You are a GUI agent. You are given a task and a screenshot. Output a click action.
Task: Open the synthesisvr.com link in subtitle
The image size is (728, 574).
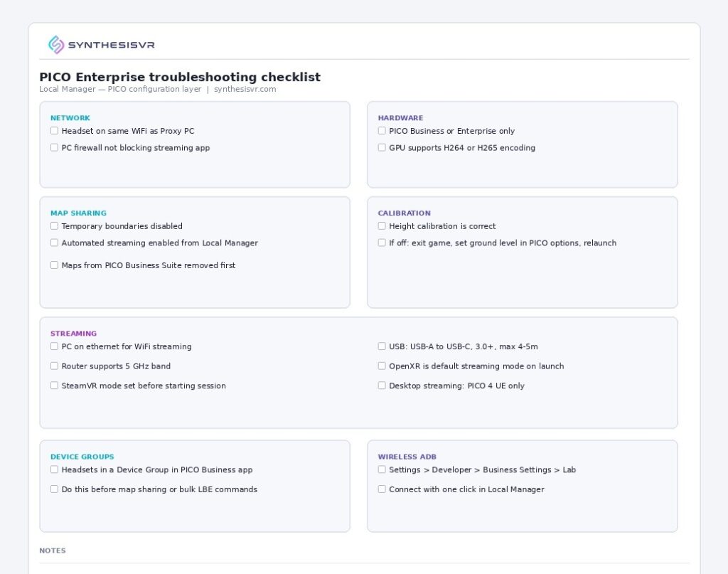(245, 90)
